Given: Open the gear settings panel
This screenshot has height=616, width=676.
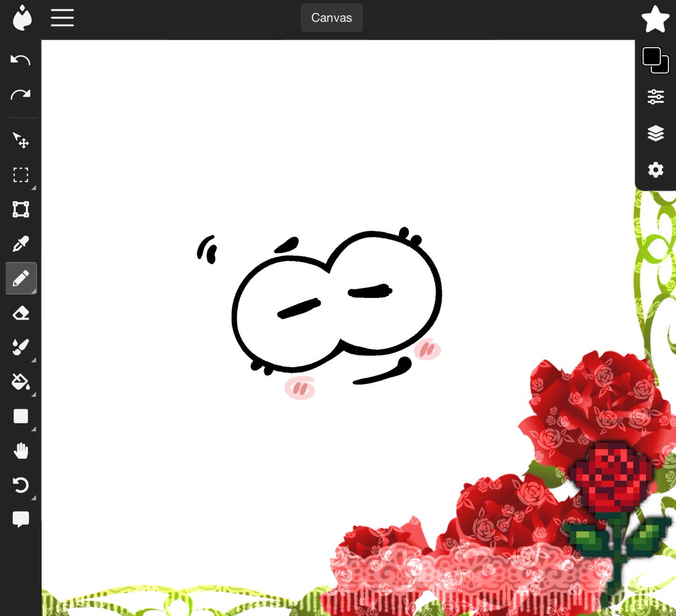Looking at the screenshot, I should click(x=656, y=169).
